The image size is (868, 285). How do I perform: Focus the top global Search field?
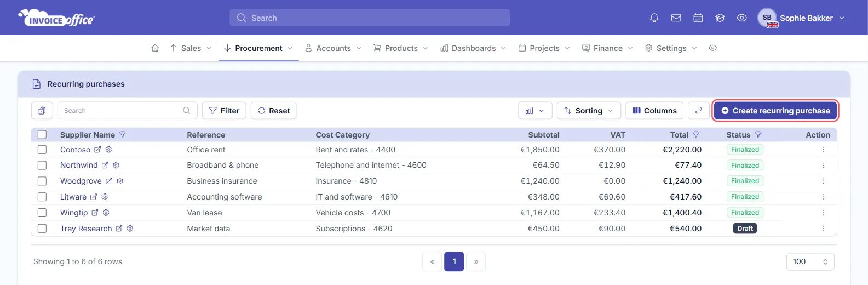coord(370,18)
